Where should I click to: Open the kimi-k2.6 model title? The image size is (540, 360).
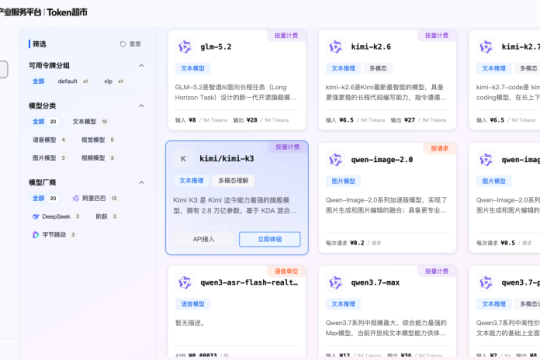[371, 47]
